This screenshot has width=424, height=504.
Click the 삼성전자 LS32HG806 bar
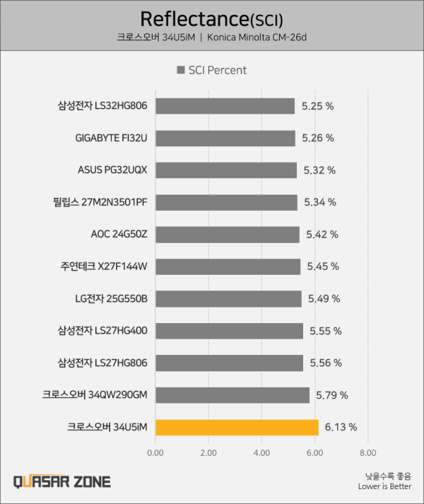point(225,106)
